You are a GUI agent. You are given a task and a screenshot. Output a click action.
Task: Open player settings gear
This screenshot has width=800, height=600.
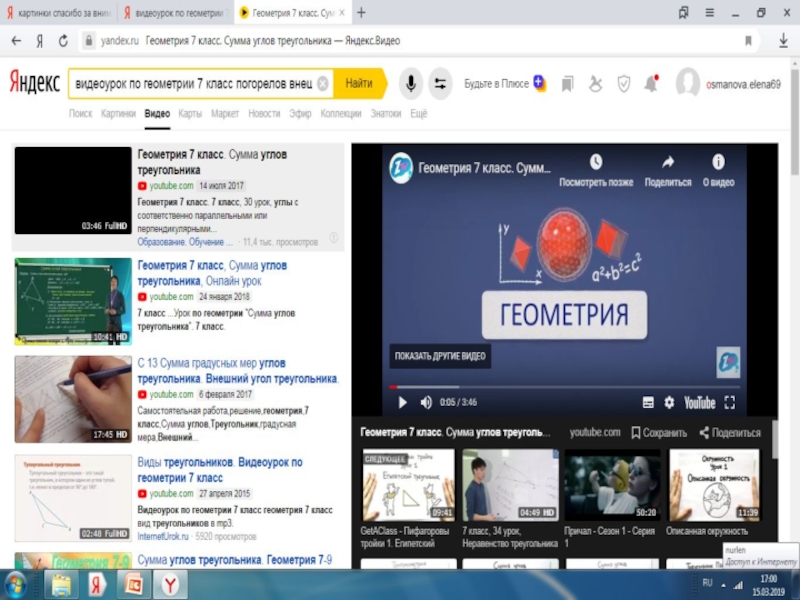point(669,403)
